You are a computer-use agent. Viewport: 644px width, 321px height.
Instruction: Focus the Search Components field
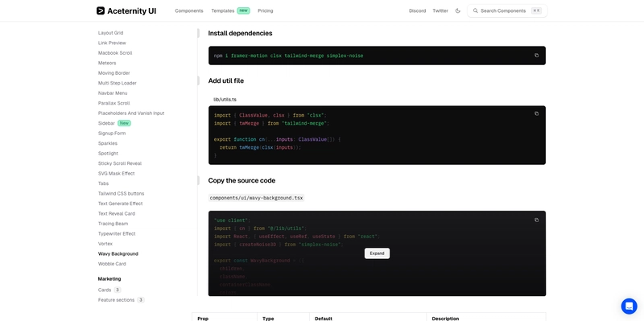[x=507, y=10]
